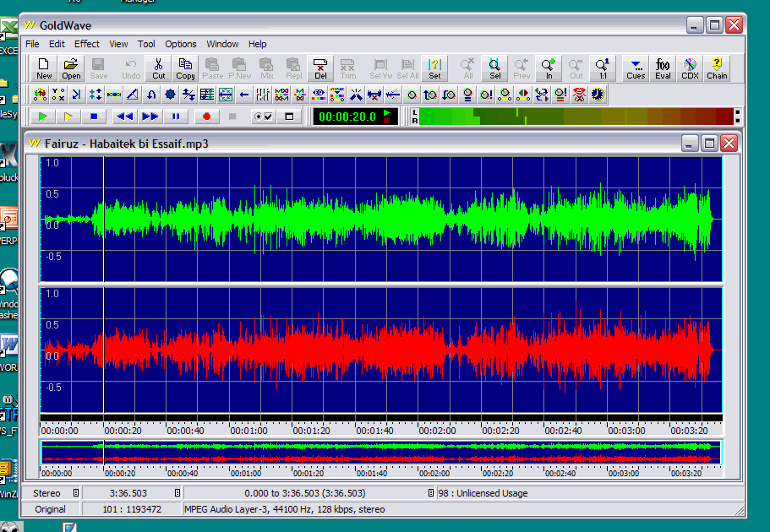Reset the right channel clip indicator
Image resolution: width=770 pixels, height=532 pixels.
pyautogui.click(x=737, y=120)
